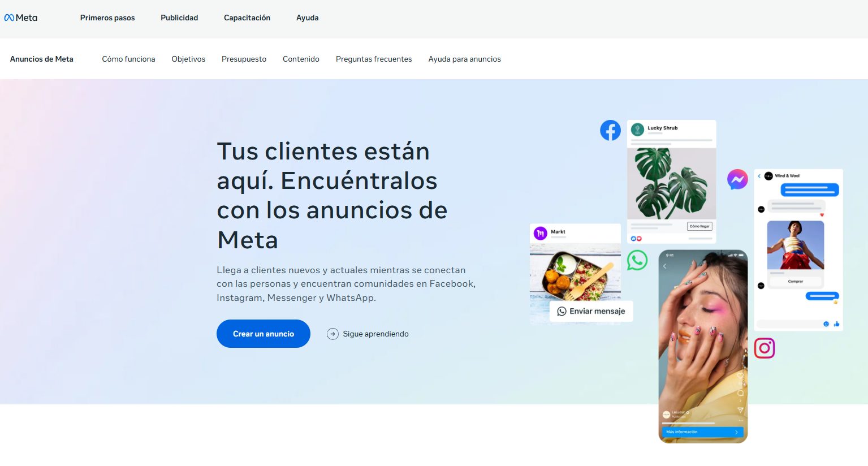Click the Meta logo in the header
This screenshot has height=466, width=868.
tap(21, 18)
